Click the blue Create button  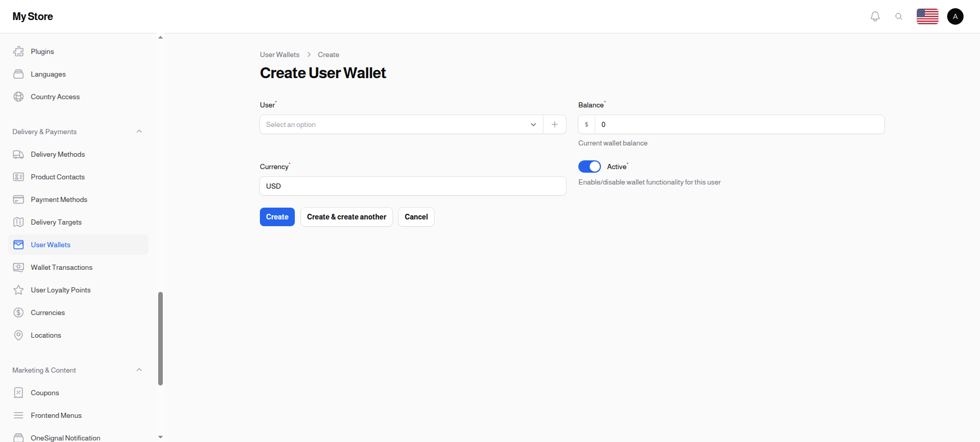(277, 217)
